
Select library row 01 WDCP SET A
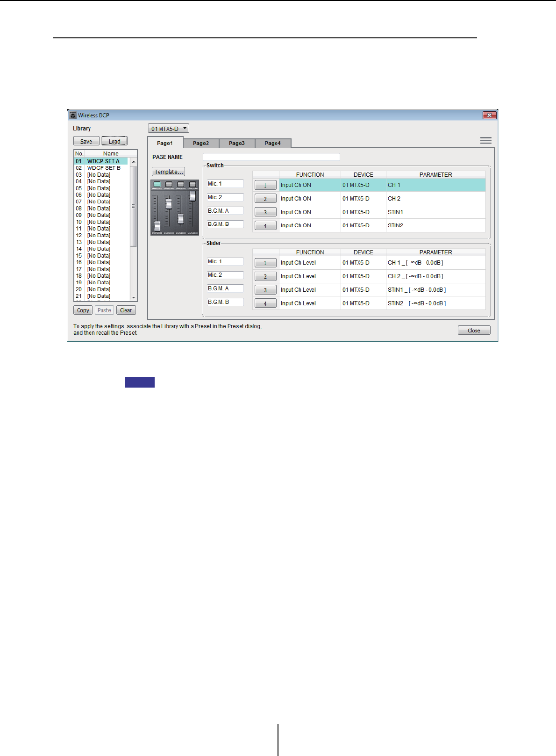tap(101, 161)
